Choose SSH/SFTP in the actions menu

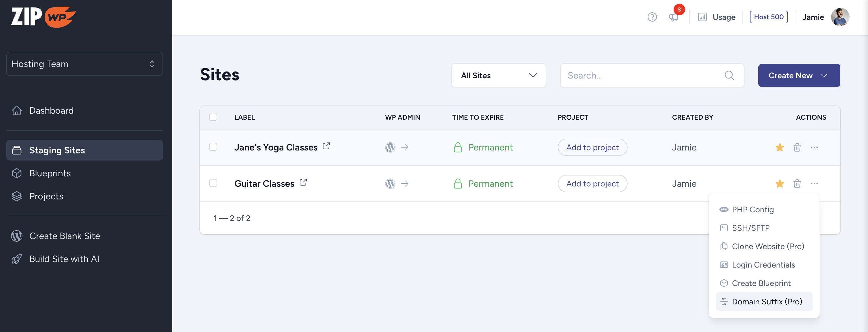[x=751, y=228]
